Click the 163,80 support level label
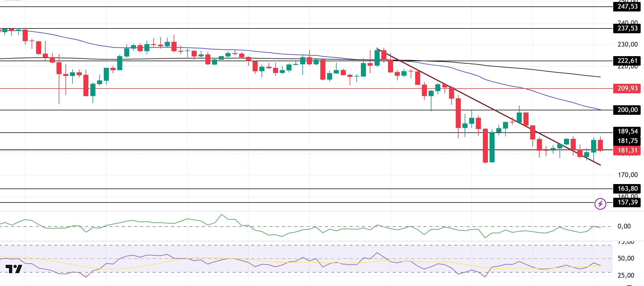 point(627,189)
